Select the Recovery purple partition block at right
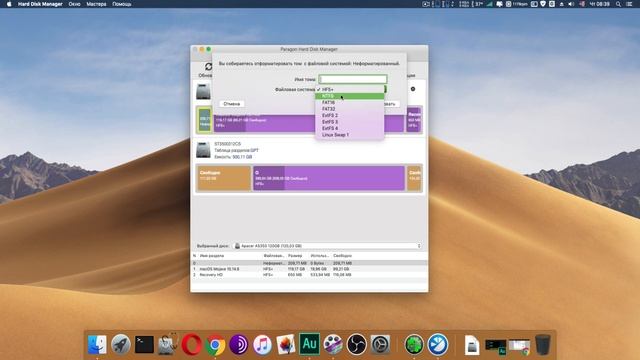Image resolution: width=640 pixels, height=360 pixels. click(413, 120)
